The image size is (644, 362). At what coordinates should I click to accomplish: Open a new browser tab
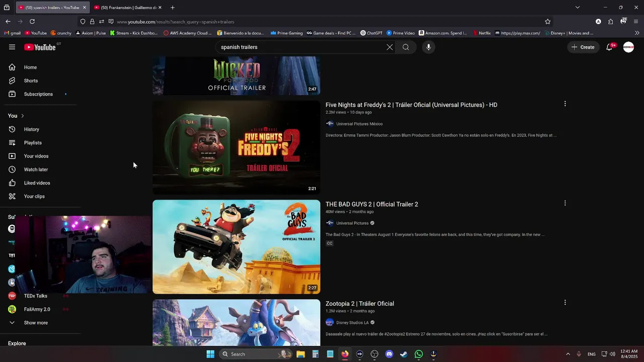pyautogui.click(x=173, y=8)
